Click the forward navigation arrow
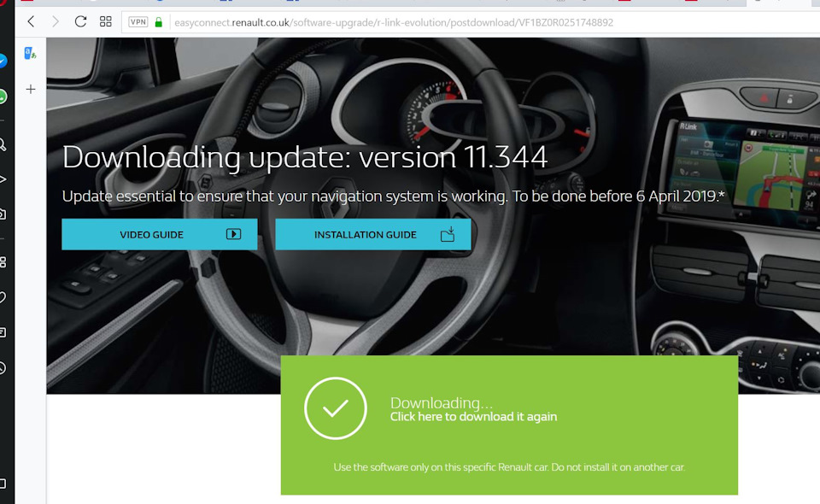Image resolution: width=820 pixels, height=504 pixels. [56, 22]
